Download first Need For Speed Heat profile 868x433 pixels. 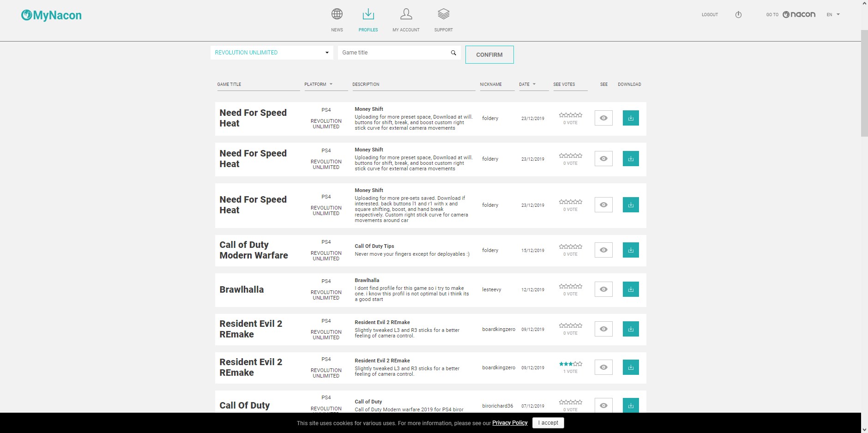631,118
